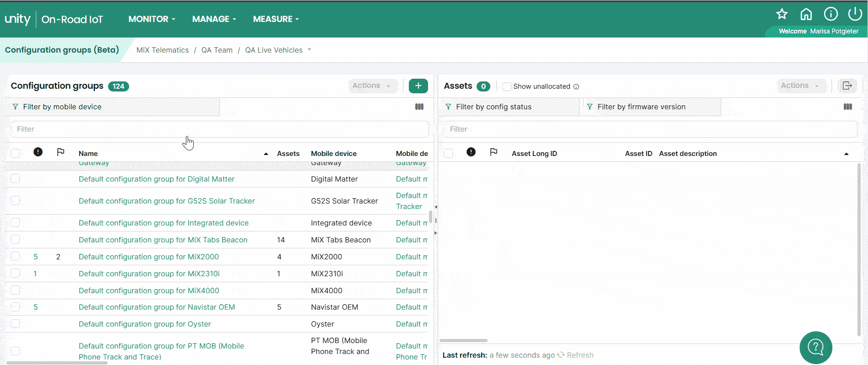Image resolution: width=868 pixels, height=365 pixels.
Task: Open the info circle icon in header
Action: [x=830, y=14]
